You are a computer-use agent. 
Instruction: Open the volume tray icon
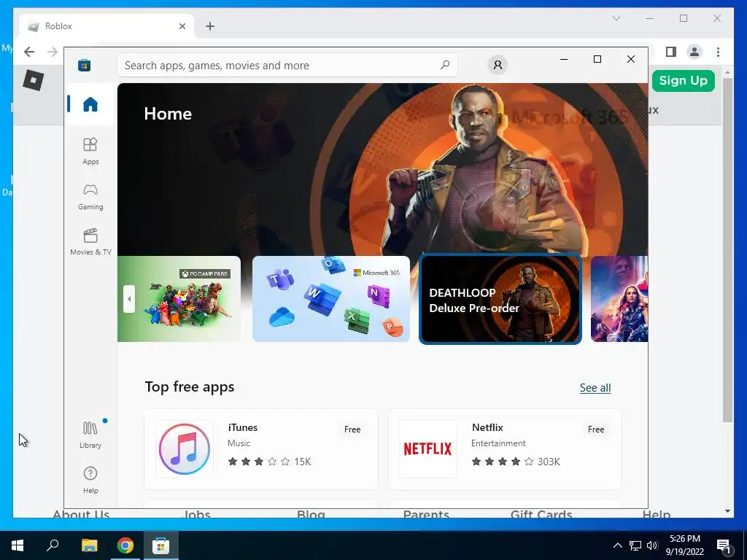(x=652, y=545)
